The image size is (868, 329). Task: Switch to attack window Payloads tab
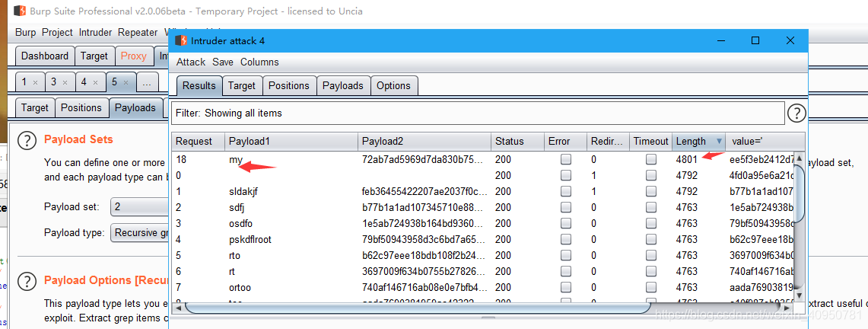343,86
